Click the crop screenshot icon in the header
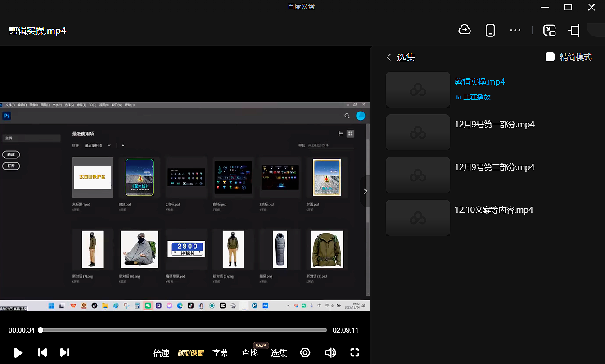605x364 pixels. point(574,30)
